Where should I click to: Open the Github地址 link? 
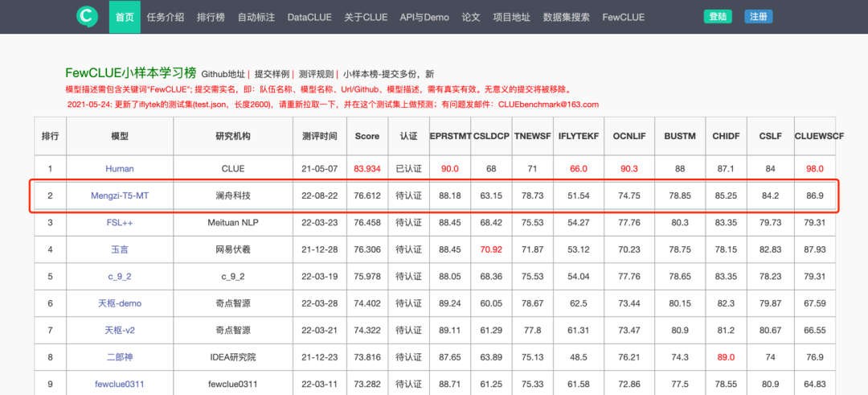(x=223, y=74)
